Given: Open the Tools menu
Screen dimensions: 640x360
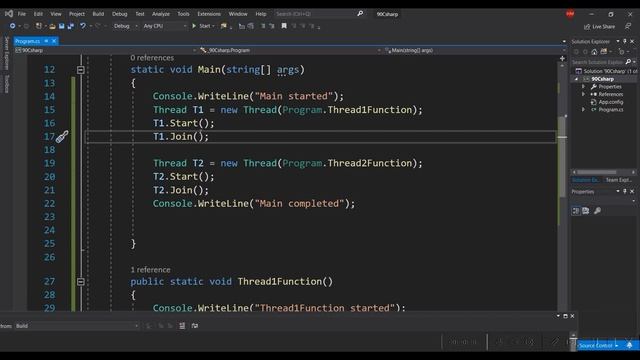Looking at the screenshot, I should (x=183, y=14).
